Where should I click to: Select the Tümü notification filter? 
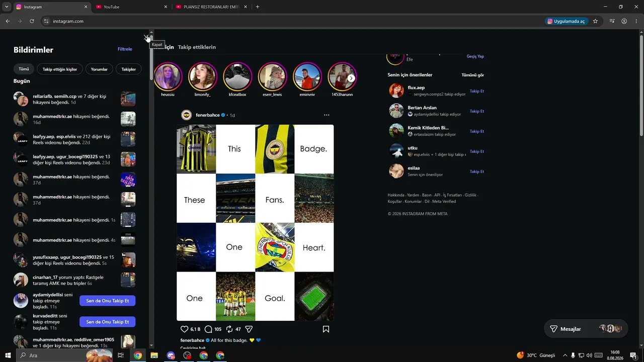[x=24, y=69]
